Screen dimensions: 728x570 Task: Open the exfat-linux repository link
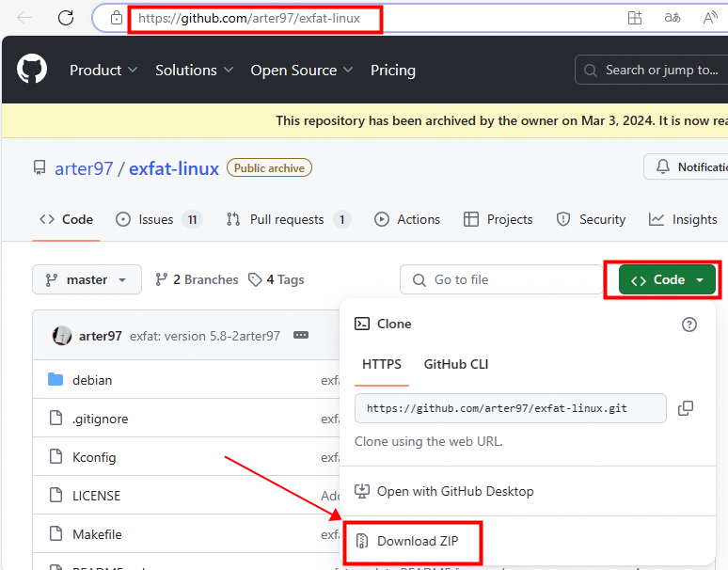coord(174,168)
